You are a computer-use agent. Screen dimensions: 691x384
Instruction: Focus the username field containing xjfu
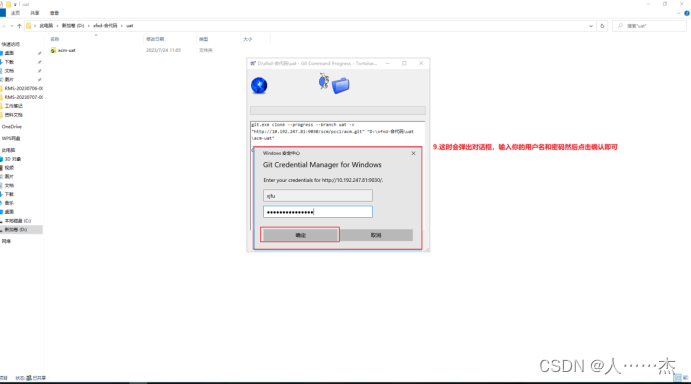tap(317, 195)
